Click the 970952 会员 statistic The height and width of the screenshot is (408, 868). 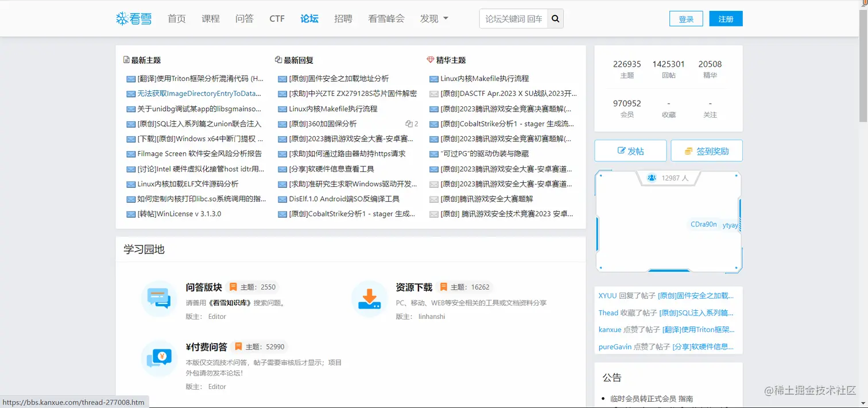[627, 109]
